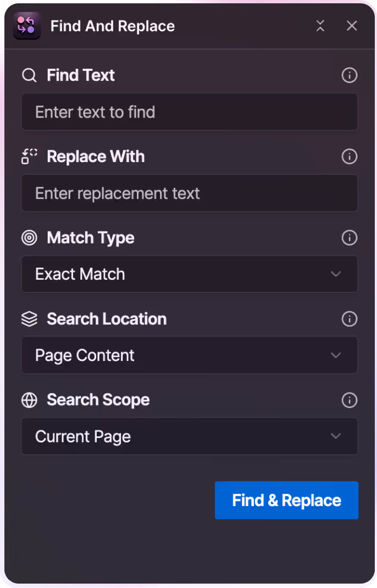Focus the Enter replacement text field

coord(190,193)
